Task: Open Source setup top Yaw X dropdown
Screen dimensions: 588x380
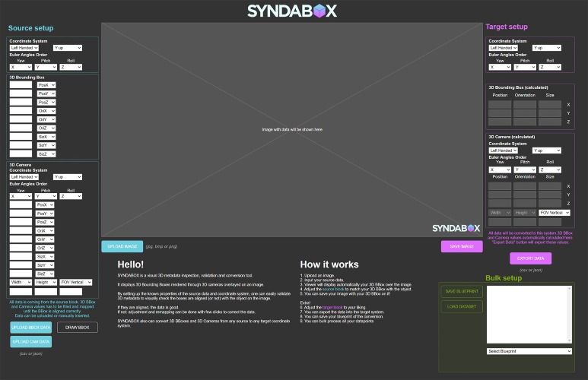Action: tap(21, 67)
